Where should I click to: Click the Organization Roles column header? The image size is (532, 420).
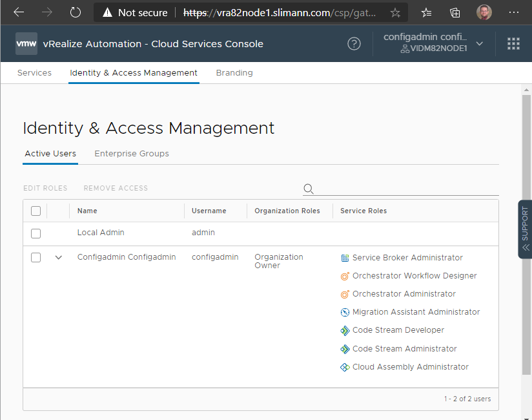(287, 211)
